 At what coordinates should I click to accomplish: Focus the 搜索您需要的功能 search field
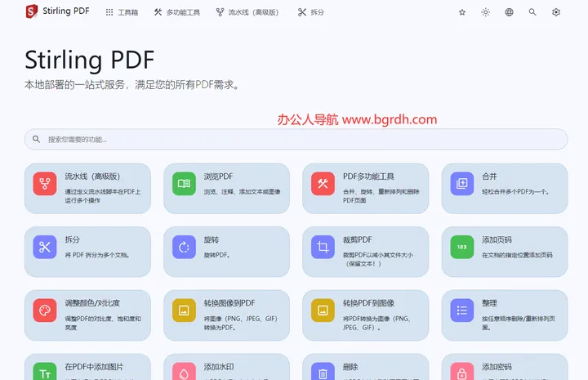296,139
